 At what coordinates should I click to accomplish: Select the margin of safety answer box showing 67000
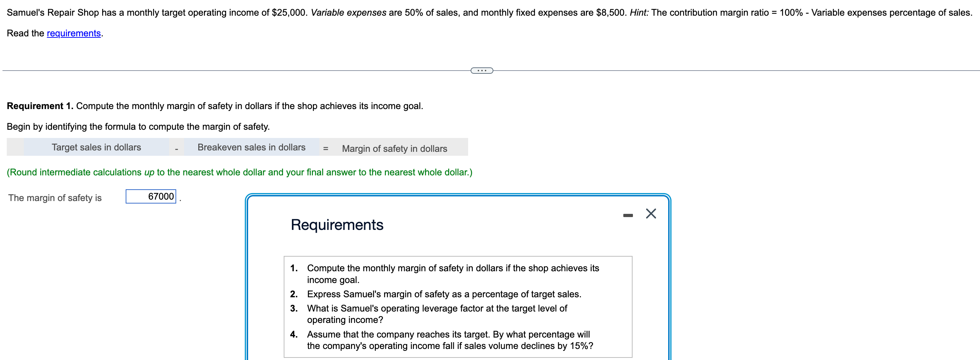[x=151, y=196]
